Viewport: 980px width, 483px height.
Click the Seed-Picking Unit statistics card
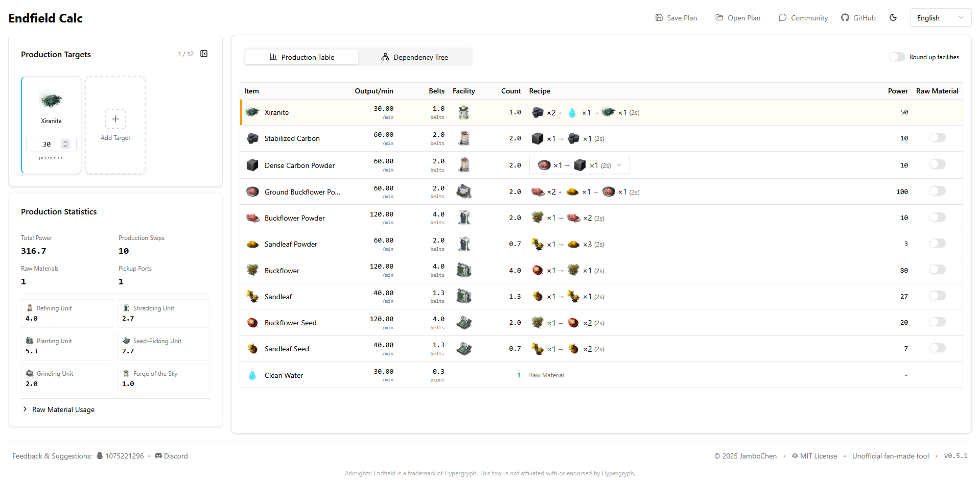click(x=164, y=346)
